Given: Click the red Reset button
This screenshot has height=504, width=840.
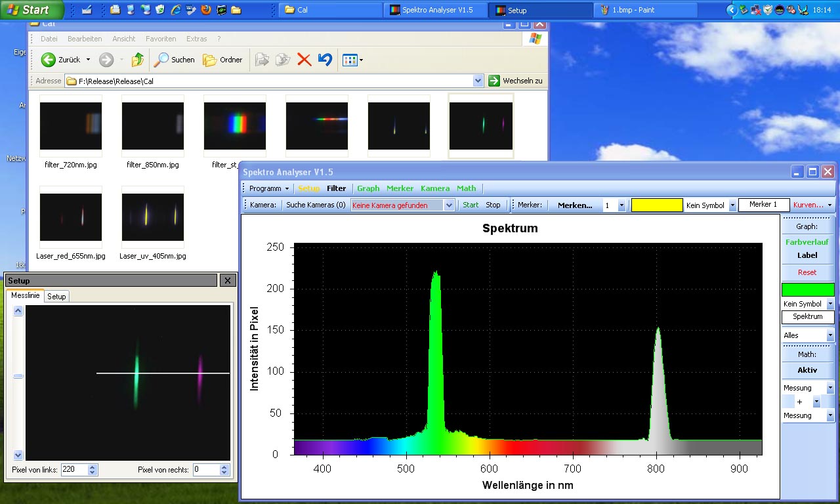Looking at the screenshot, I should pyautogui.click(x=807, y=272).
